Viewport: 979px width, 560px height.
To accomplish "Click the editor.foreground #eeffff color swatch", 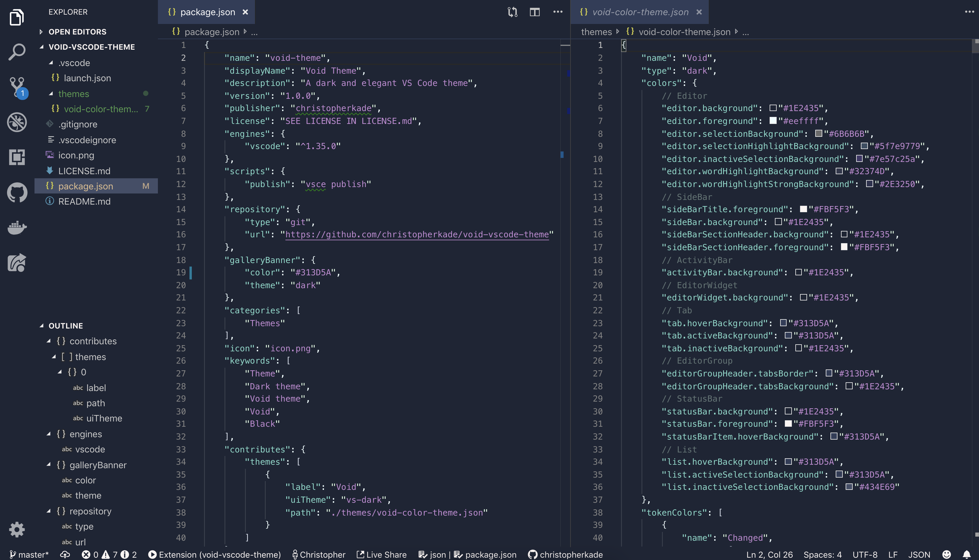I will click(773, 121).
